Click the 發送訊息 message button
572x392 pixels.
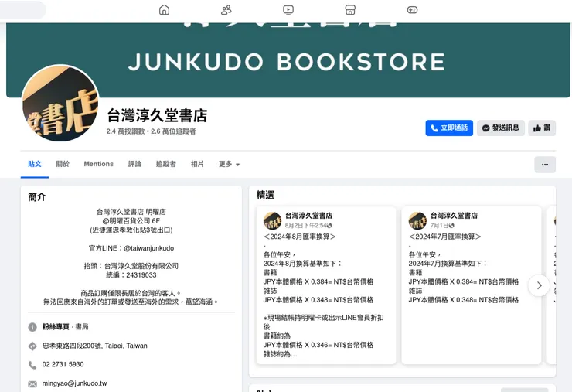(501, 128)
